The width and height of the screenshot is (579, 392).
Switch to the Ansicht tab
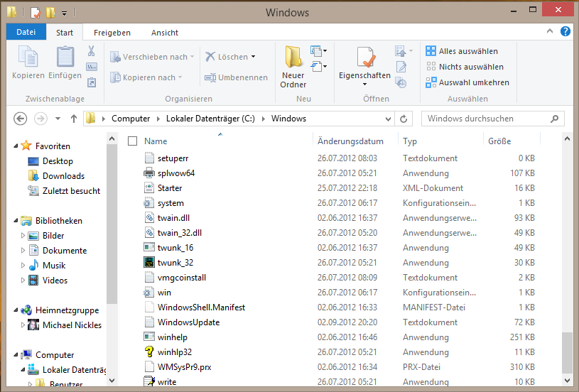165,33
